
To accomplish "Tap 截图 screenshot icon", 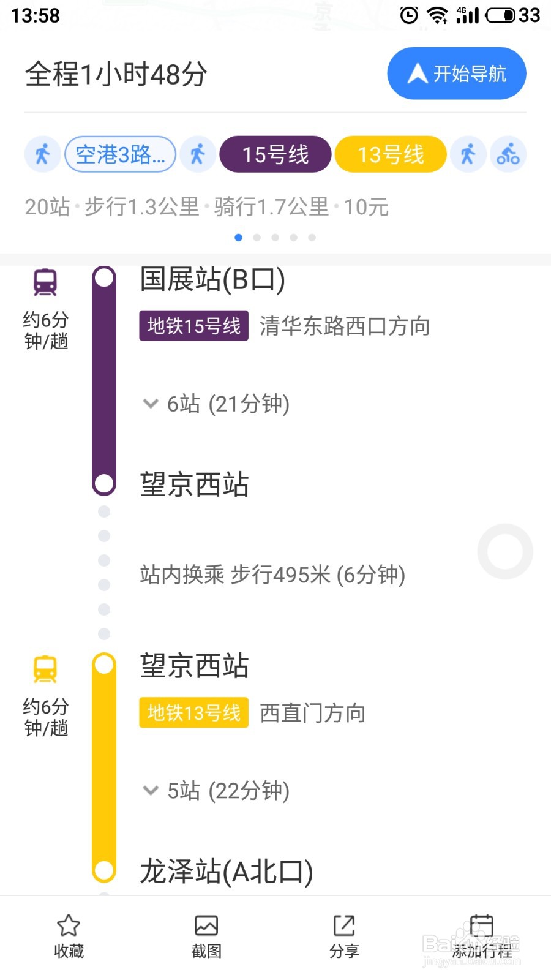I will [x=206, y=925].
